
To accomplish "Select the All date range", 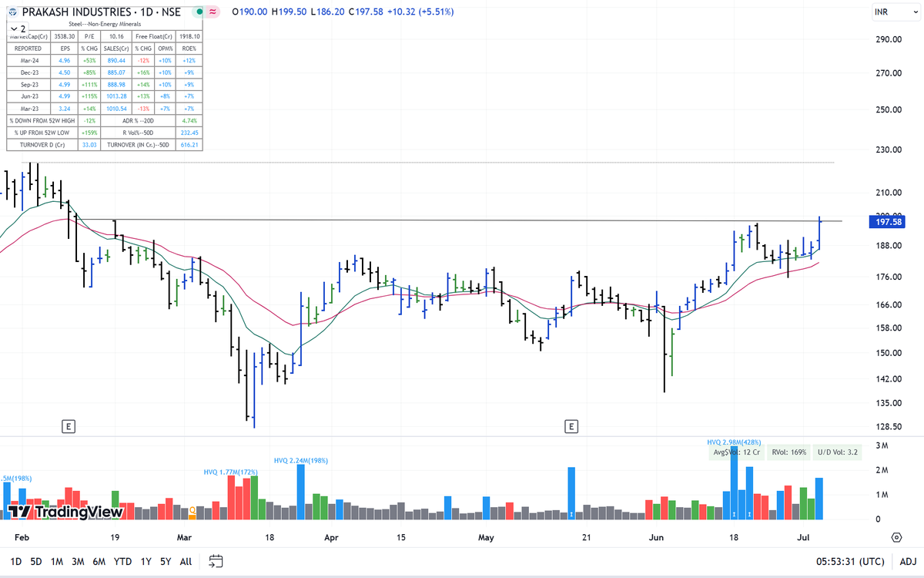I will click(x=186, y=562).
